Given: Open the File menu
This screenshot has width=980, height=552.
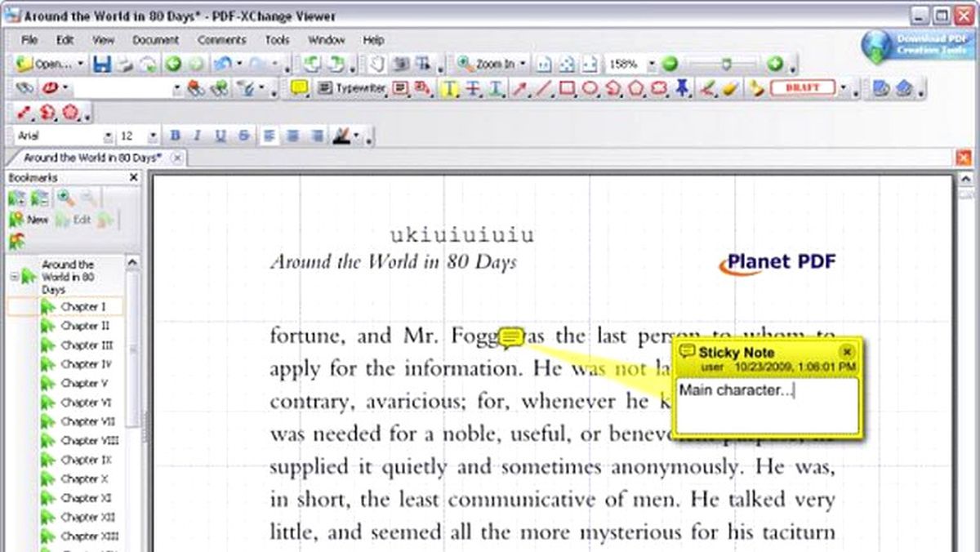Looking at the screenshot, I should 29,40.
